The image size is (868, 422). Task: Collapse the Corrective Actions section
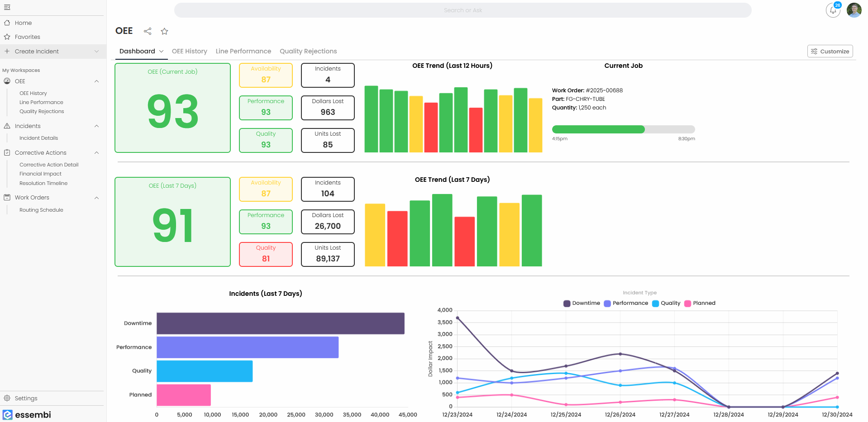pyautogui.click(x=96, y=153)
